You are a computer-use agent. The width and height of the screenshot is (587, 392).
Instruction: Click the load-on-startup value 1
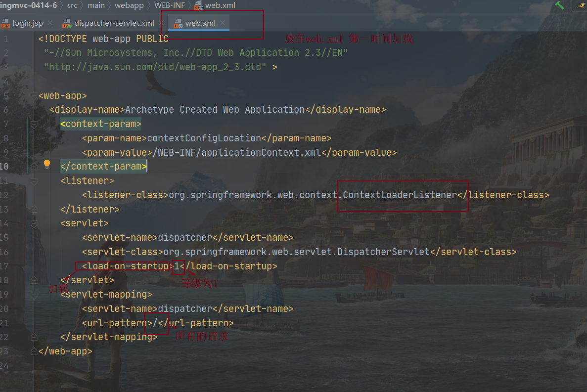point(177,266)
